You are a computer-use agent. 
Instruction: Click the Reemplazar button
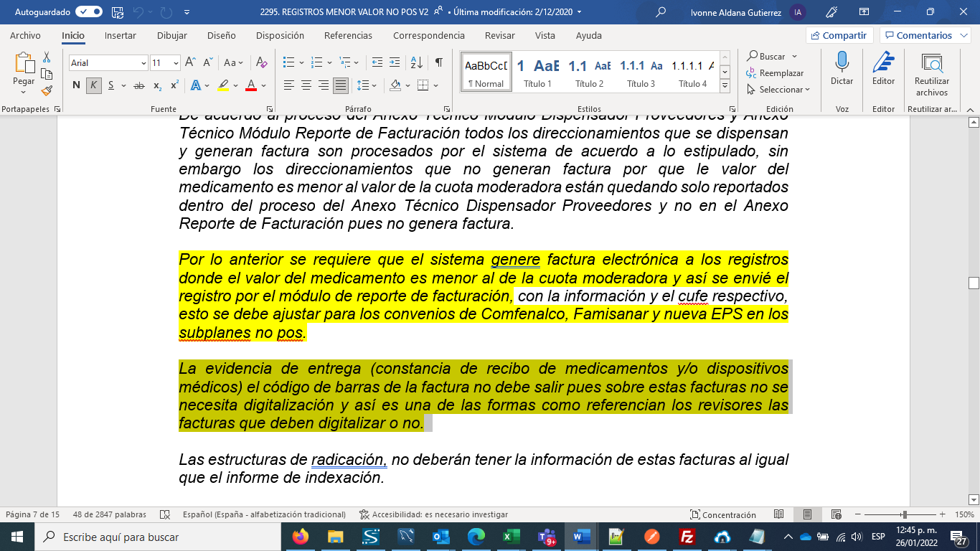[775, 72]
